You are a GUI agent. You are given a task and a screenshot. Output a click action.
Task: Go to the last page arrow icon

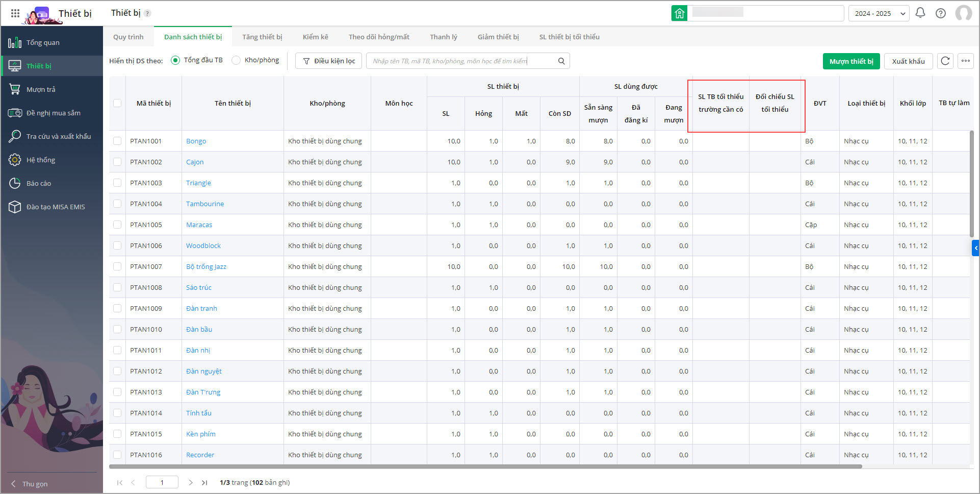click(204, 483)
